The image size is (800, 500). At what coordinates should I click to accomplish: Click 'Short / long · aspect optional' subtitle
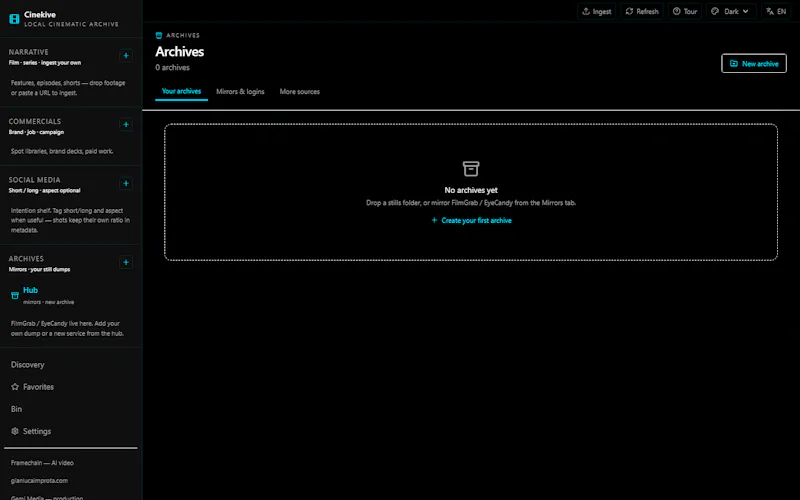(44, 190)
